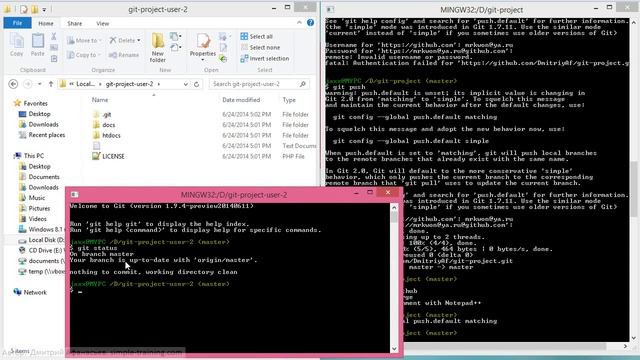Viewport: 640px width, 360px height.
Task: Click the Customize Quick Access Toolbar arrow
Action: click(44, 9)
